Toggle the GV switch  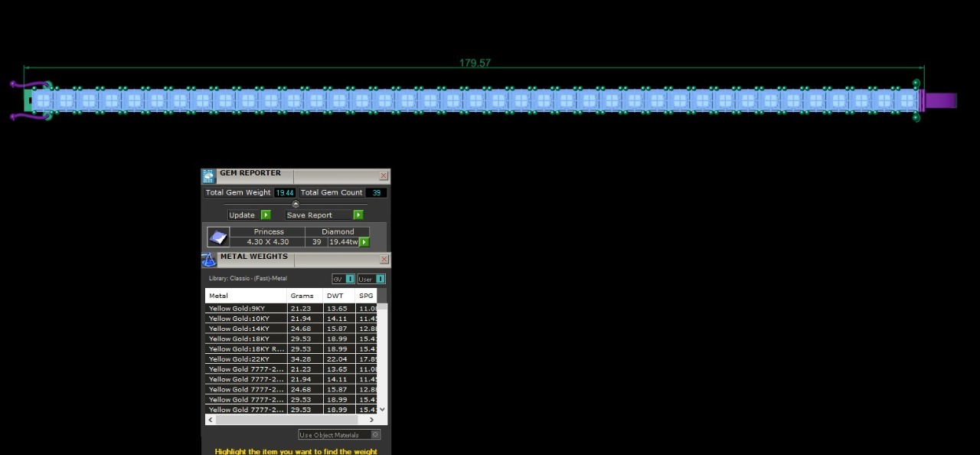(x=343, y=279)
